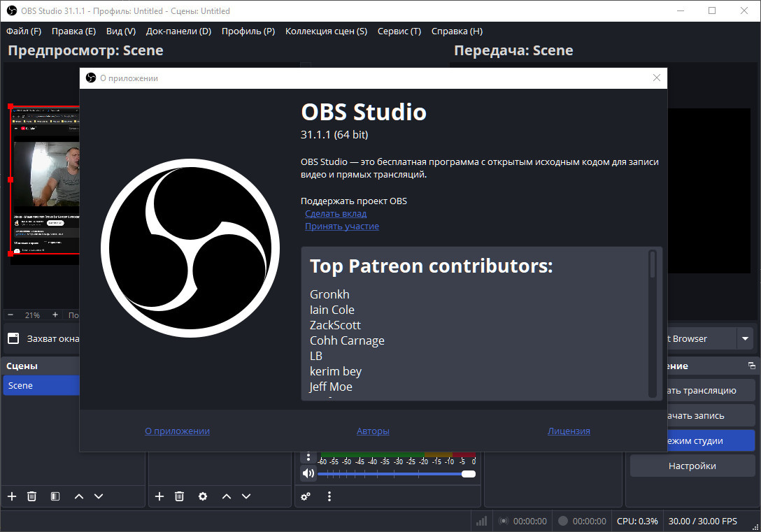Open the Вид (V) menu
Image resolution: width=761 pixels, height=532 pixels.
121,31
